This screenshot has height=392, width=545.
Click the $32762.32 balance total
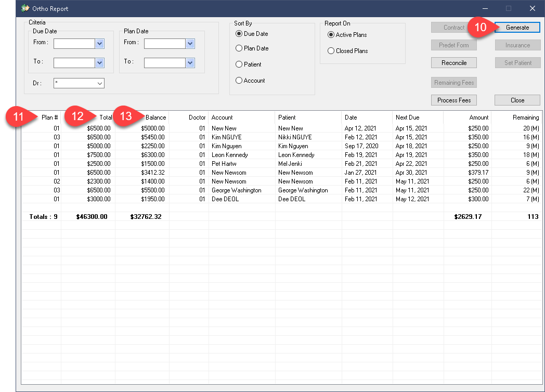(146, 216)
